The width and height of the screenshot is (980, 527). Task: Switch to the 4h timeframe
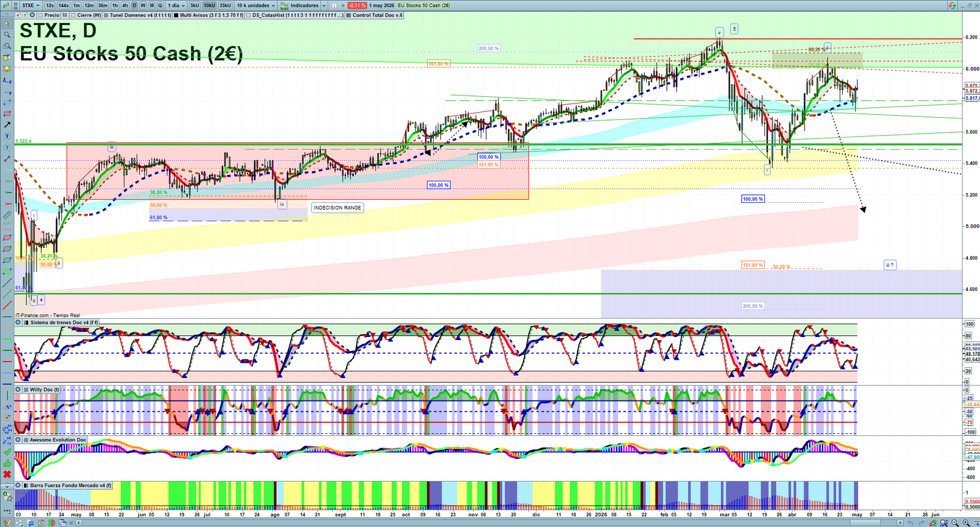125,6
